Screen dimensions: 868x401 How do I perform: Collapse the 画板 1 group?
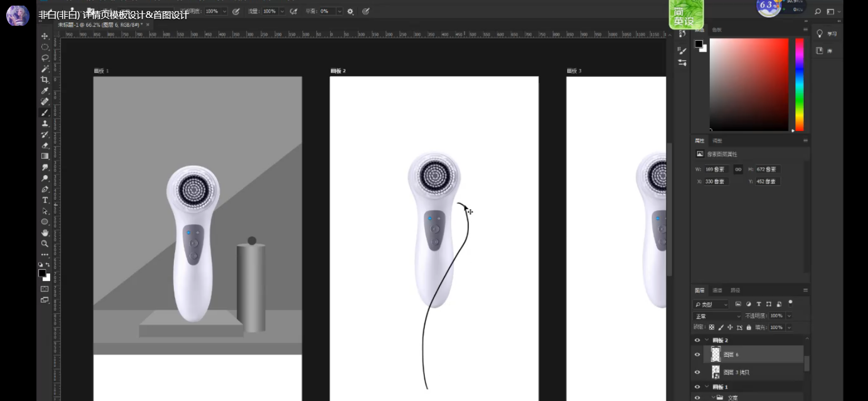coord(706,386)
